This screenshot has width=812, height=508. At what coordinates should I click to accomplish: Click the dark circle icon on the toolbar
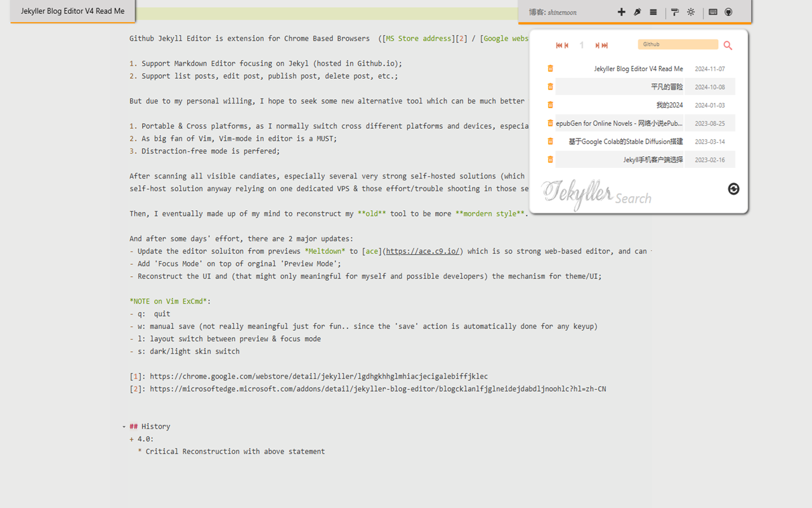coord(728,11)
